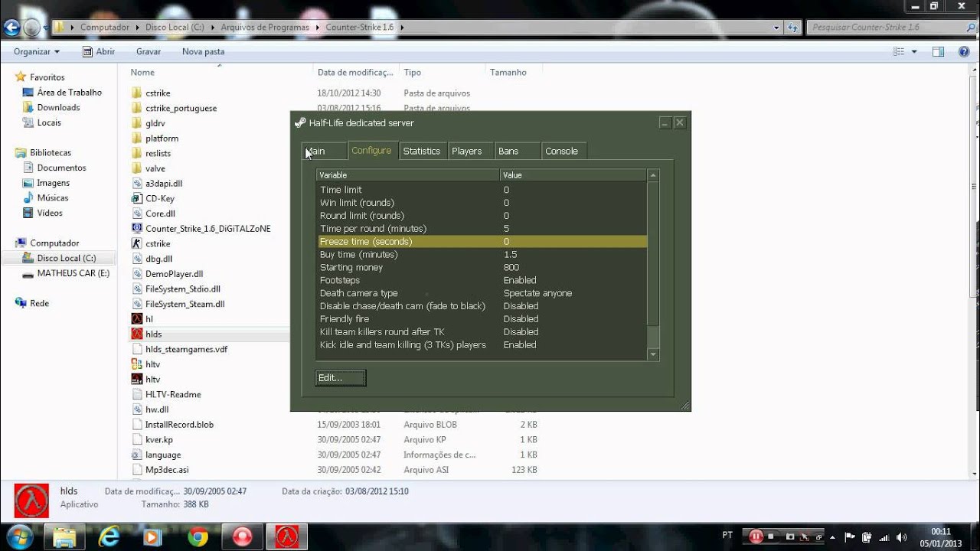Select the CD-Key file icon
Viewport: 980px width, 551px height.
137,198
